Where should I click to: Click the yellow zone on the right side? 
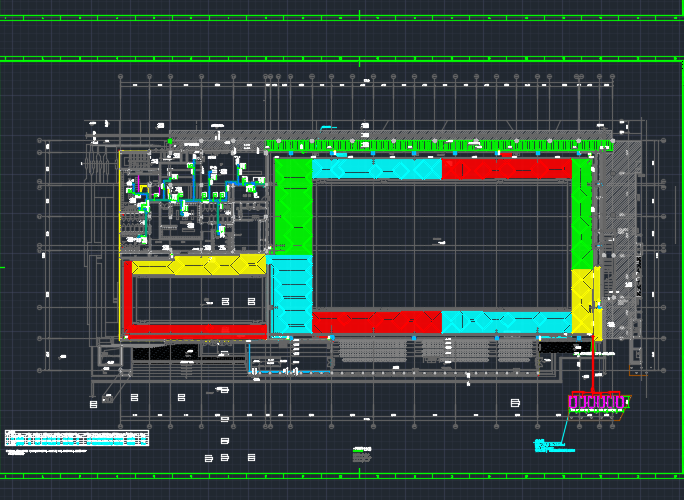tap(583, 300)
